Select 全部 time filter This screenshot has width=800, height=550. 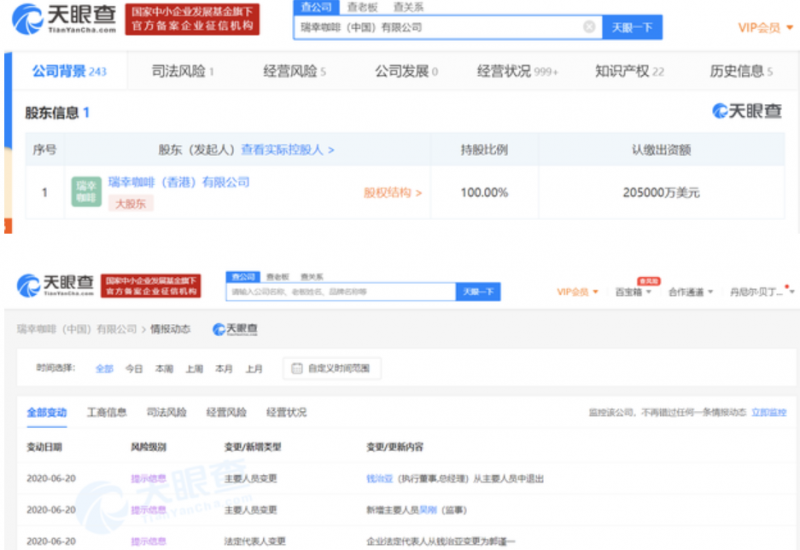104,368
